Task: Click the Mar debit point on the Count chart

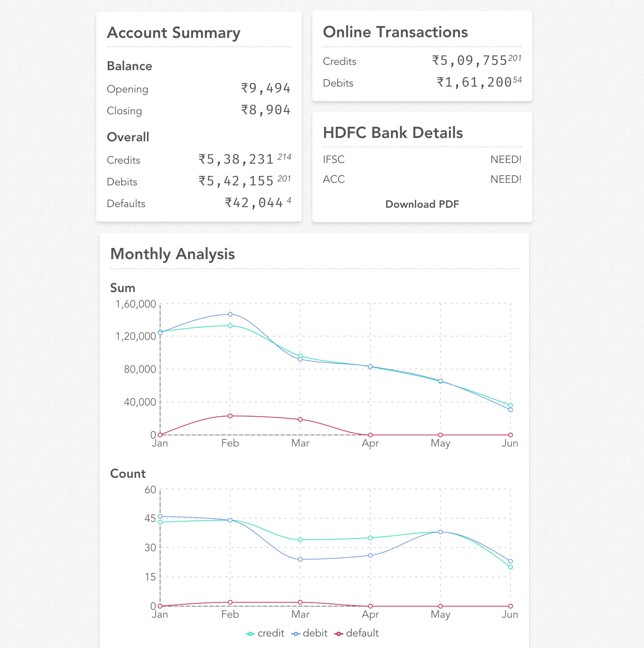Action: tap(300, 559)
